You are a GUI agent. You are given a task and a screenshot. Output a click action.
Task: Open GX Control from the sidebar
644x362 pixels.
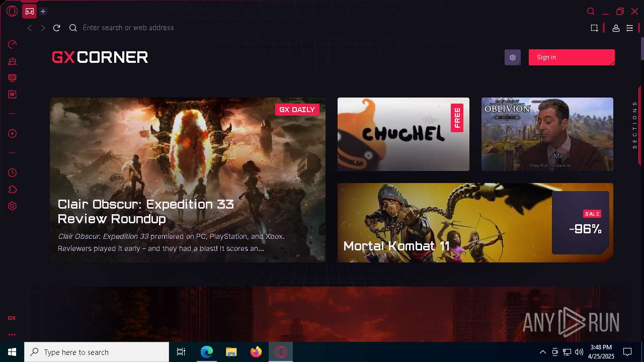pyautogui.click(x=13, y=45)
